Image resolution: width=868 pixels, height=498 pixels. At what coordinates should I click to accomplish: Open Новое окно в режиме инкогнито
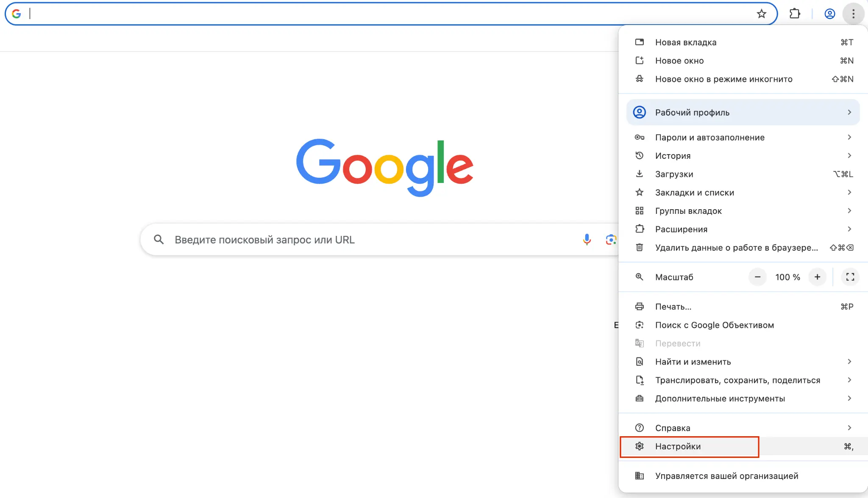(743, 79)
